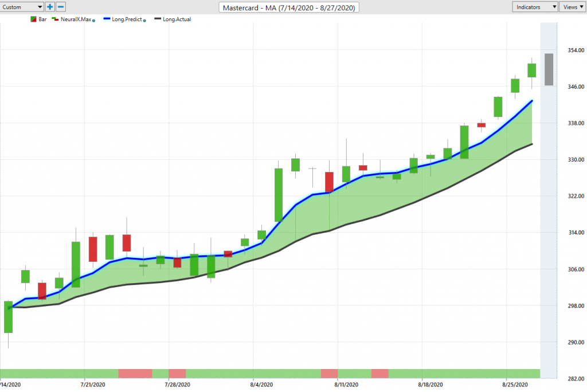The height and width of the screenshot is (392, 587).
Task: Click the small dot beside Long.Predict
Action: tap(144, 21)
